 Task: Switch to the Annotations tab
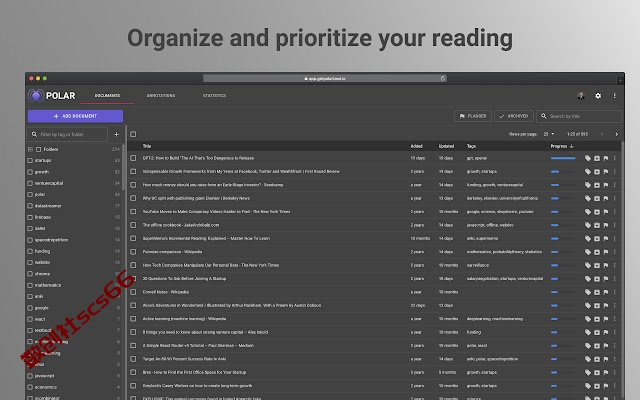coord(161,96)
